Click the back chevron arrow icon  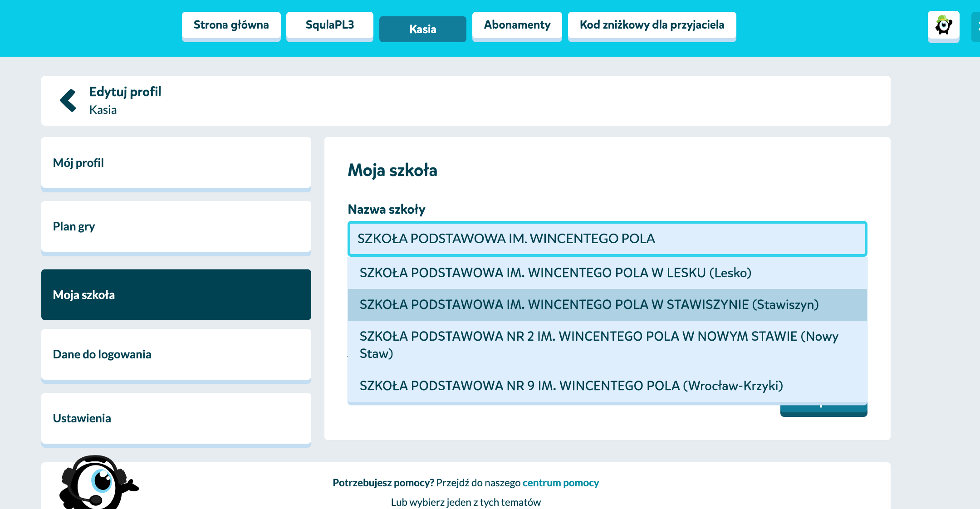[x=68, y=100]
